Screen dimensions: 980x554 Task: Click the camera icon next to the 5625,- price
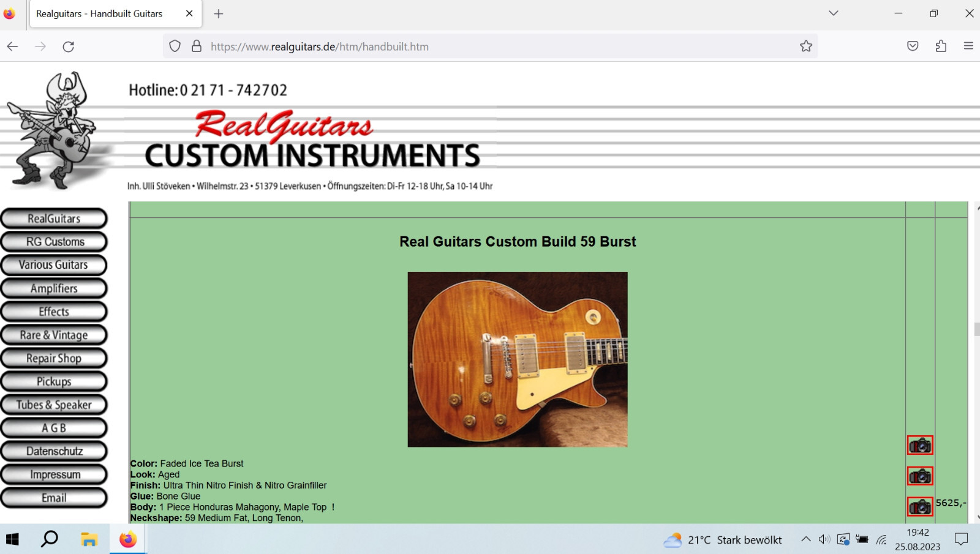[x=920, y=506]
